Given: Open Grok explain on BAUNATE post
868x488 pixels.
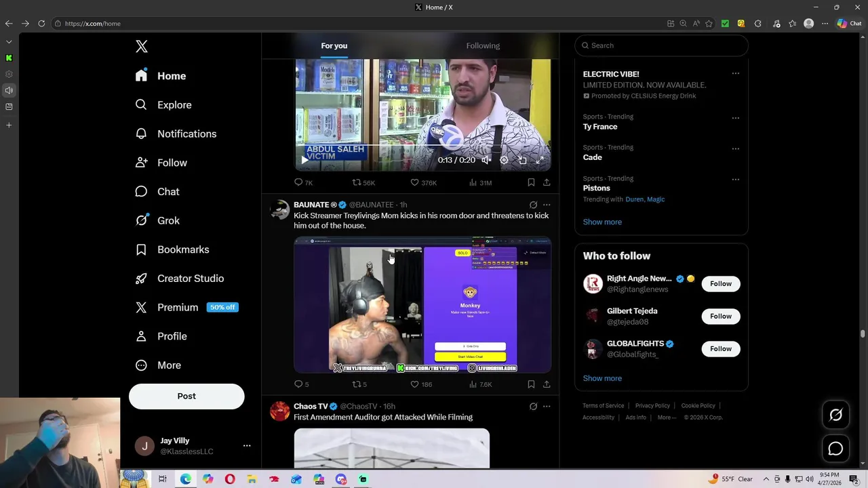Looking at the screenshot, I should [x=533, y=205].
